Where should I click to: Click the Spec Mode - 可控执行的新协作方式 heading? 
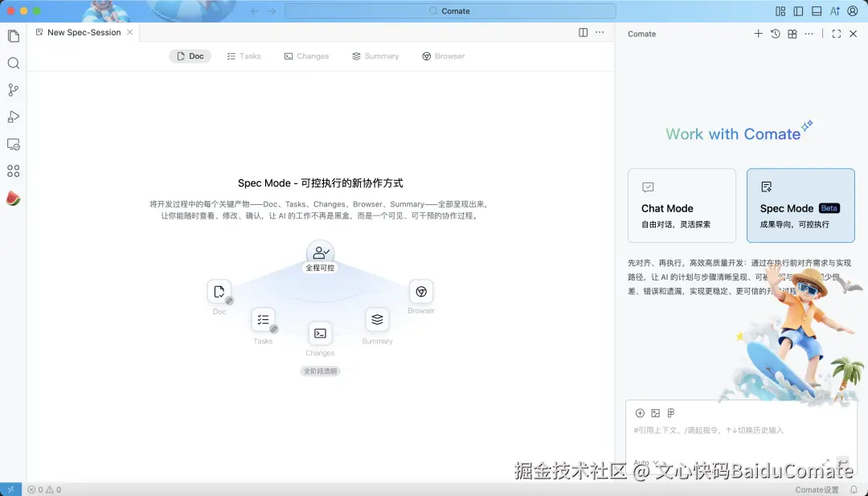(x=321, y=183)
